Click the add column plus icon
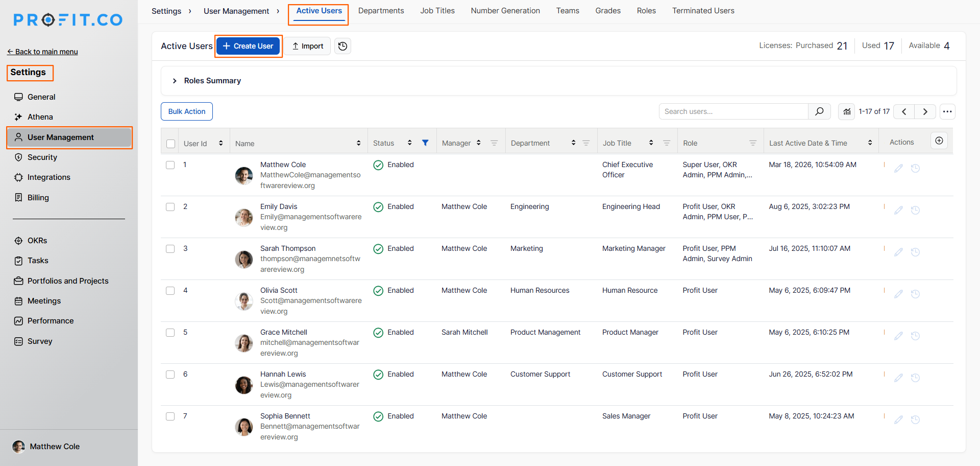This screenshot has height=466, width=980. [939, 141]
